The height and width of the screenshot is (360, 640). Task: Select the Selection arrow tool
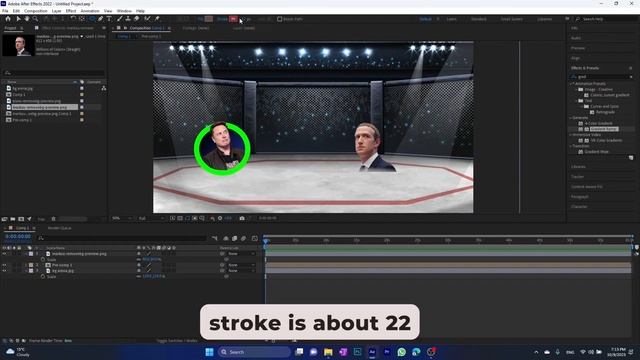coord(18,19)
